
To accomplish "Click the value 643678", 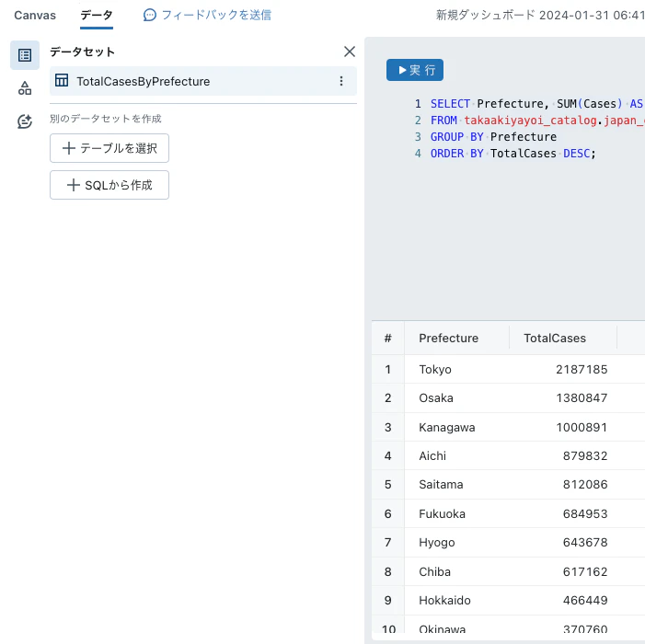I will click(585, 543).
